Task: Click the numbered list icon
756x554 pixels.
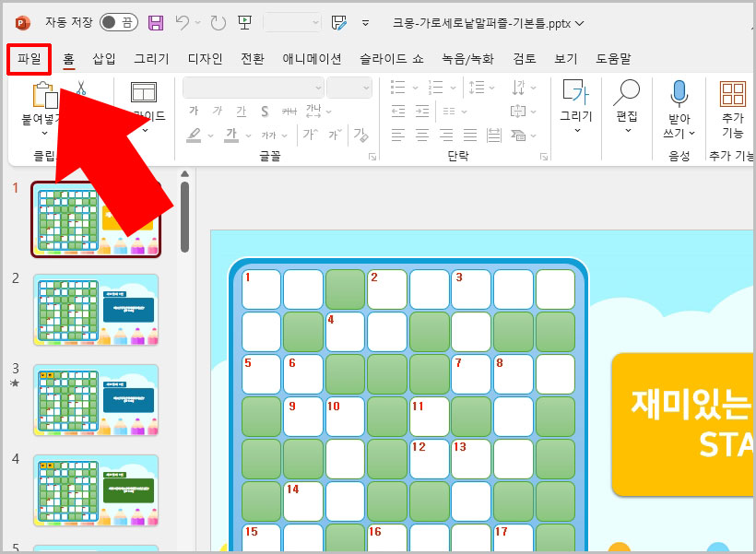Action: coord(435,88)
